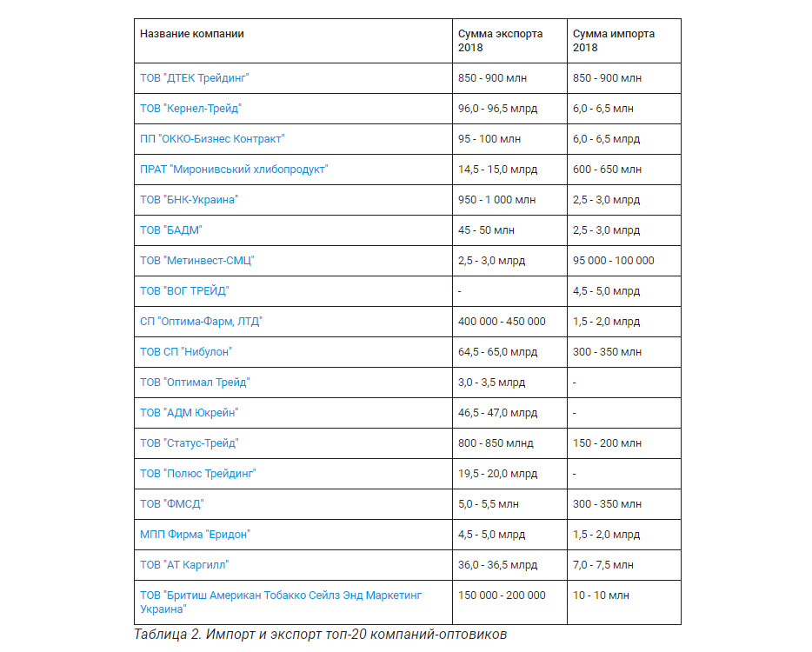Click the ТОВ "Статус-Трейд" link
Image resolution: width=812 pixels, height=652 pixels.
[189, 443]
